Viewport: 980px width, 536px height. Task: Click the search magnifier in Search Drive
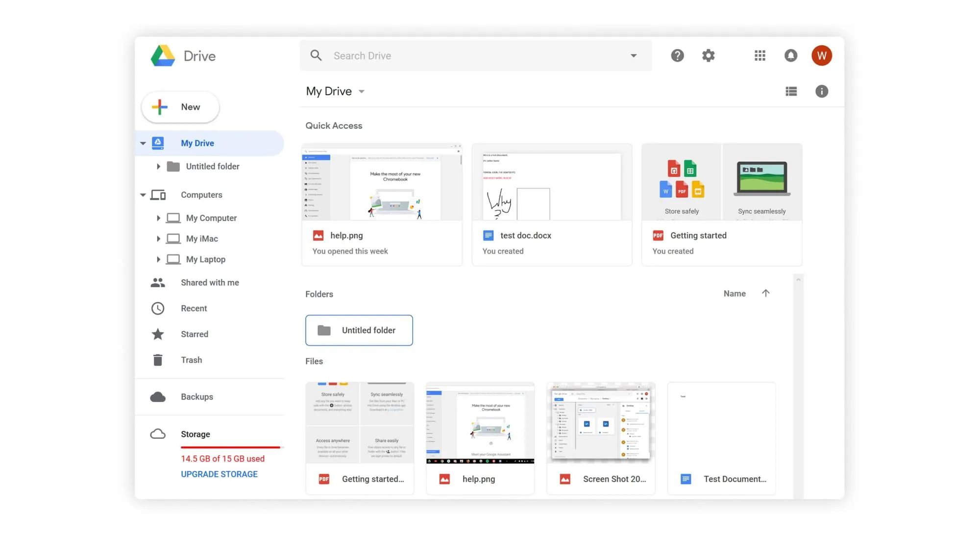[x=316, y=55]
